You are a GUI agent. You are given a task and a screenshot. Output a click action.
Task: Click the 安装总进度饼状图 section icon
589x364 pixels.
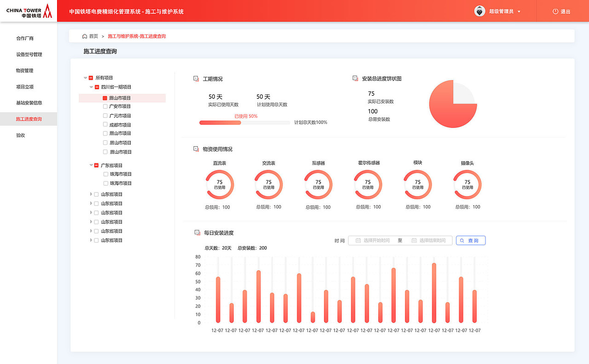[x=355, y=78]
